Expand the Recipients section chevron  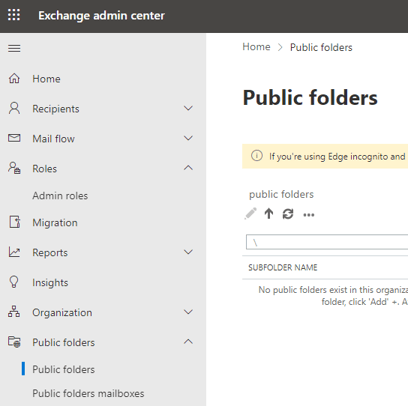tap(188, 108)
